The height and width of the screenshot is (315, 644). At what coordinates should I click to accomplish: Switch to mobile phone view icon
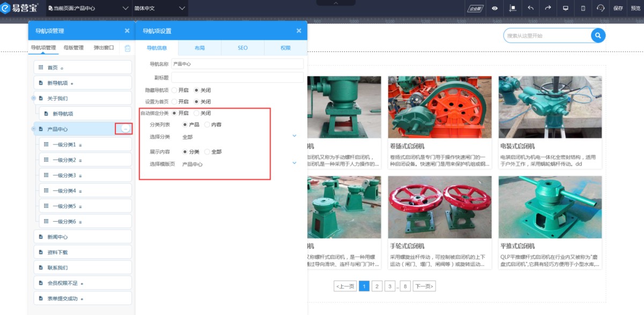(x=583, y=8)
